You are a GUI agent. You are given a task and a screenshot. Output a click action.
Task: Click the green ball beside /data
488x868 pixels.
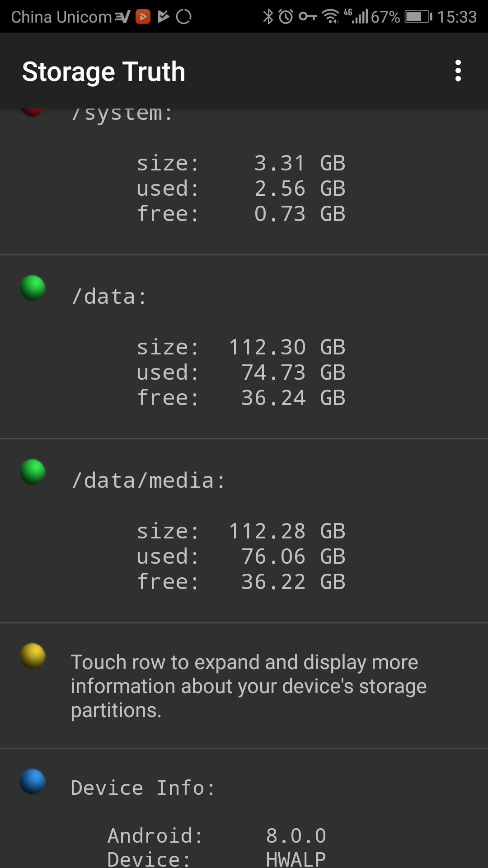click(x=33, y=288)
